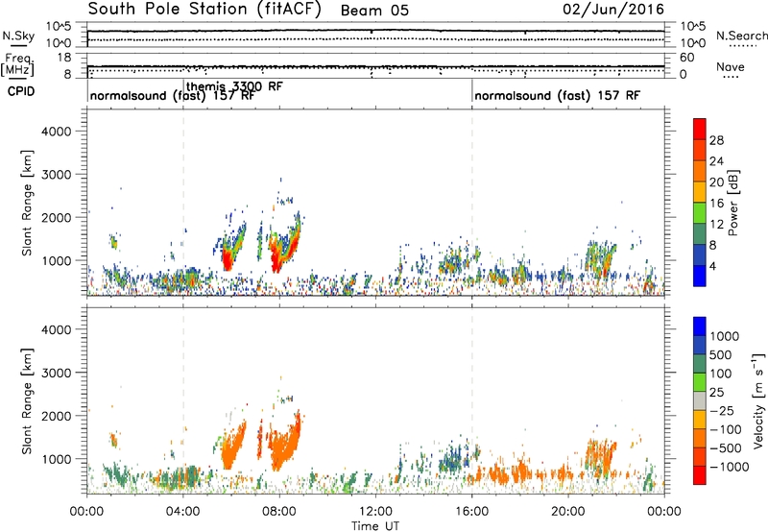Click the "4000" tick in the power panel

[x=56, y=132]
